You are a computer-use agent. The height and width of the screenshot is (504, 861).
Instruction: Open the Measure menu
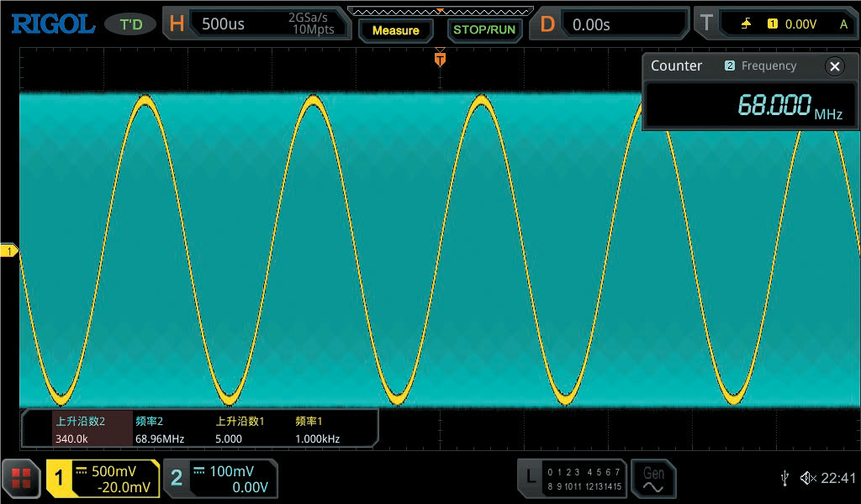coord(395,29)
